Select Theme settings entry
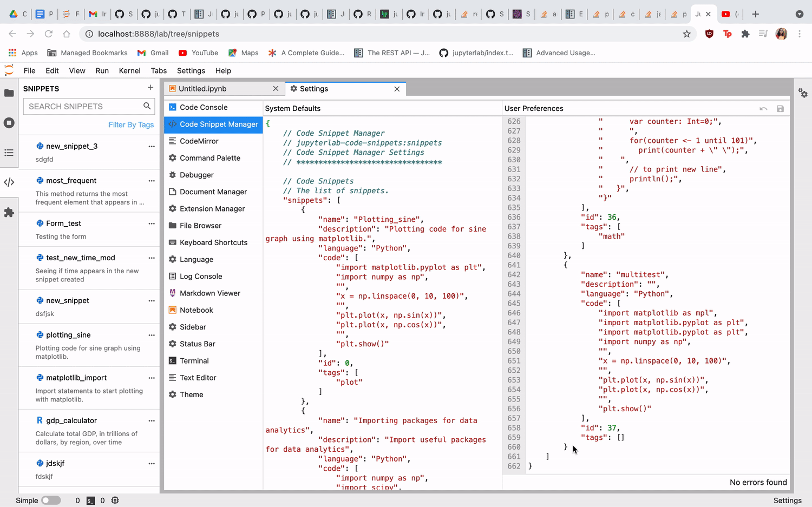This screenshot has height=507, width=812. [x=213, y=394]
